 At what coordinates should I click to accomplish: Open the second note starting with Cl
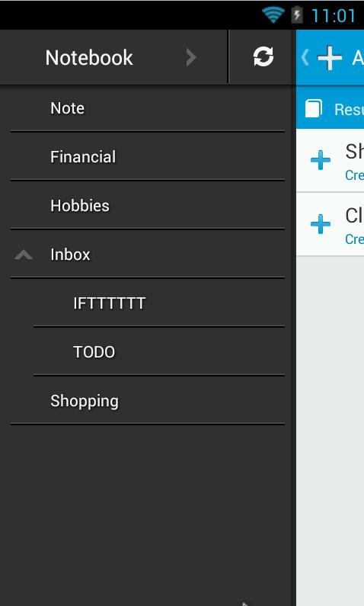[330, 224]
